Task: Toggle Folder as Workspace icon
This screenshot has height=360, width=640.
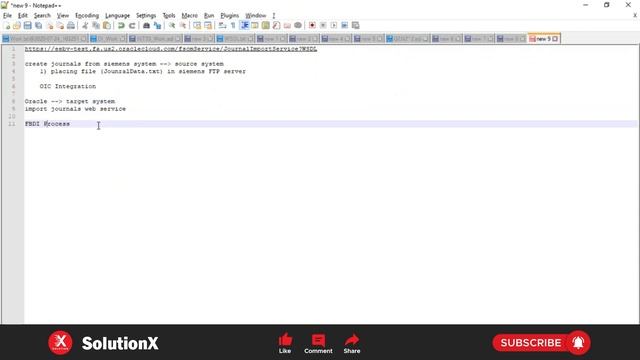Action: click(x=287, y=25)
